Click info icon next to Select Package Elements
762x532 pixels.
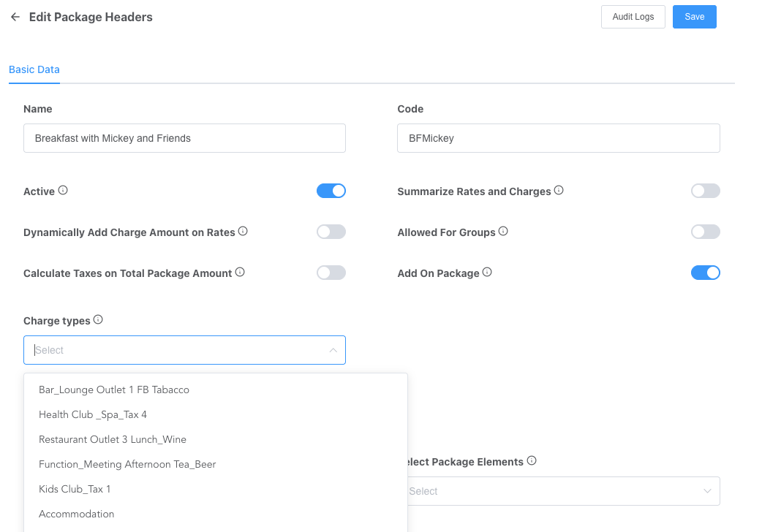532,461
